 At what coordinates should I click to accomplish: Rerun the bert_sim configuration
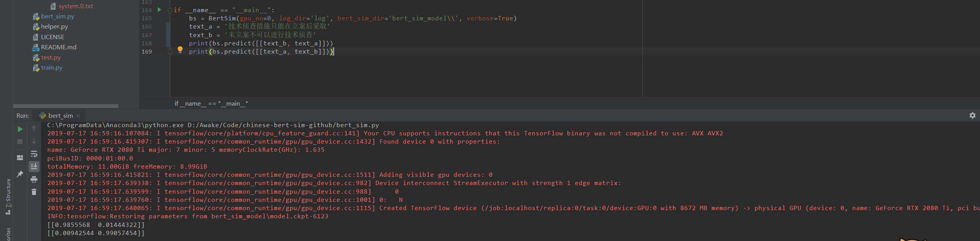(x=20, y=129)
